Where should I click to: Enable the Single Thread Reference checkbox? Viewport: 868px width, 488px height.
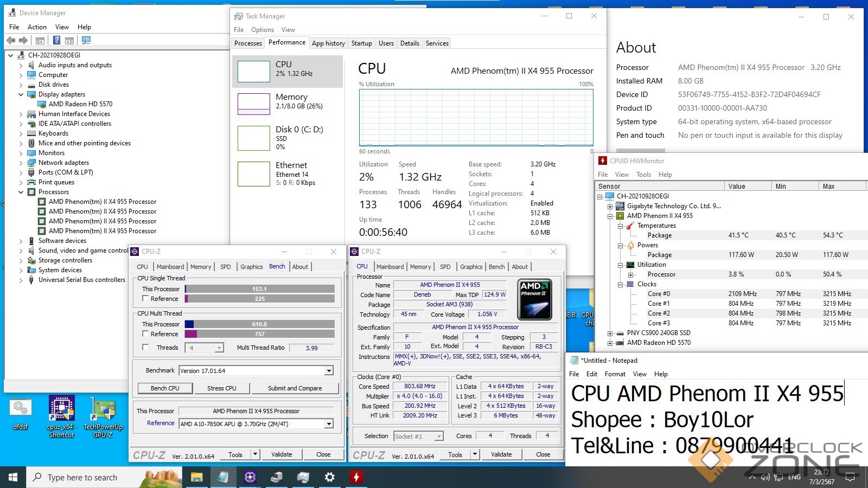pyautogui.click(x=145, y=299)
